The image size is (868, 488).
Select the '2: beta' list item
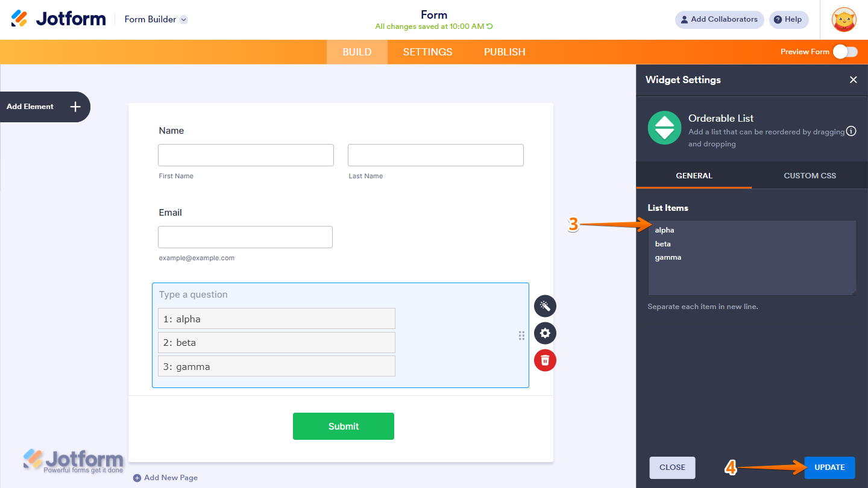(277, 342)
